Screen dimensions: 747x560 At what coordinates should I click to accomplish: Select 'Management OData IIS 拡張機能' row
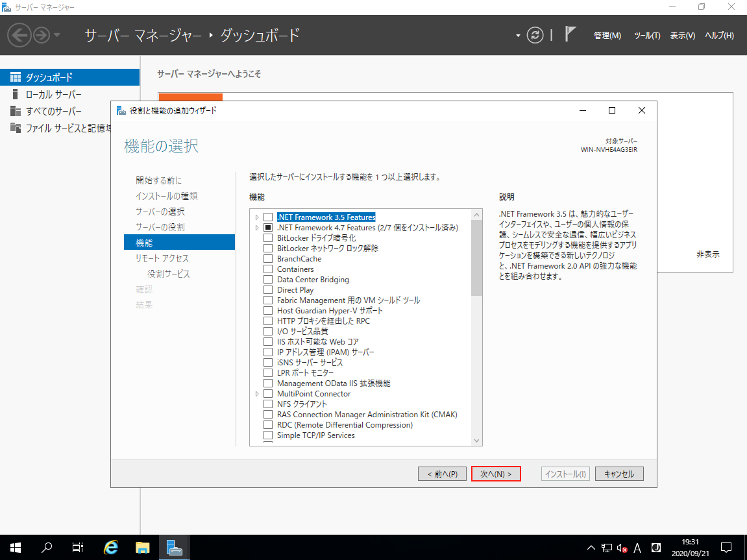[334, 383]
